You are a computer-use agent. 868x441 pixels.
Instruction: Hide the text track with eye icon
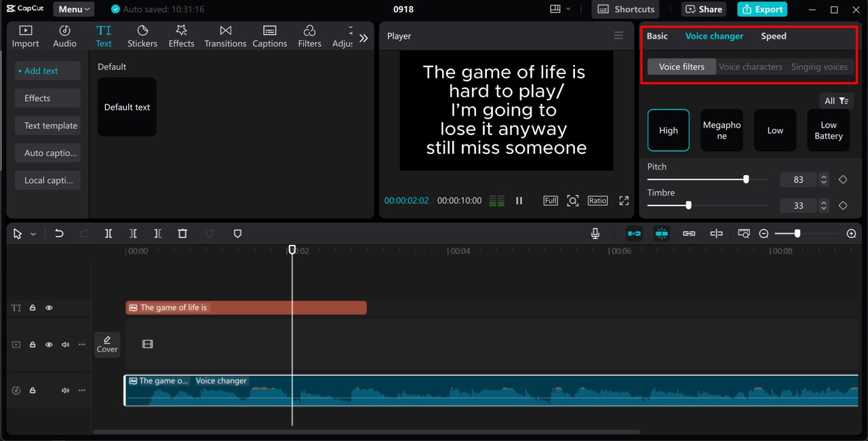pyautogui.click(x=49, y=308)
